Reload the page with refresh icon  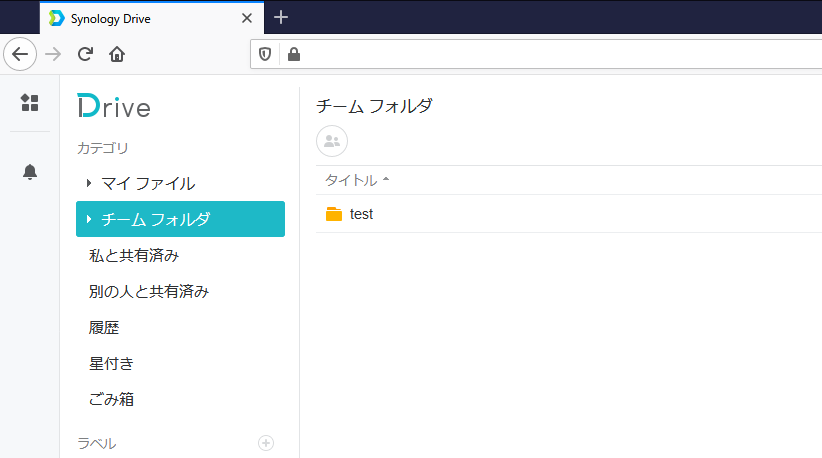pyautogui.click(x=85, y=54)
